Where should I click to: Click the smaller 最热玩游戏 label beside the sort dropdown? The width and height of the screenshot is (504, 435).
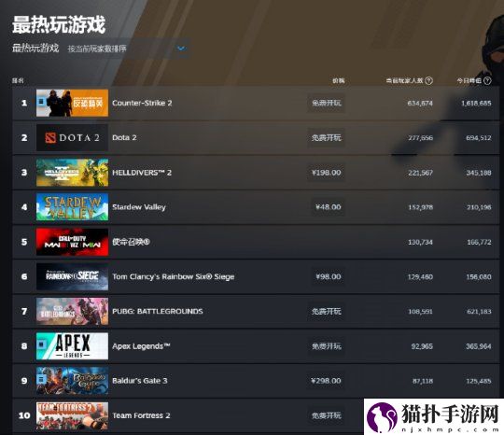click(35, 49)
